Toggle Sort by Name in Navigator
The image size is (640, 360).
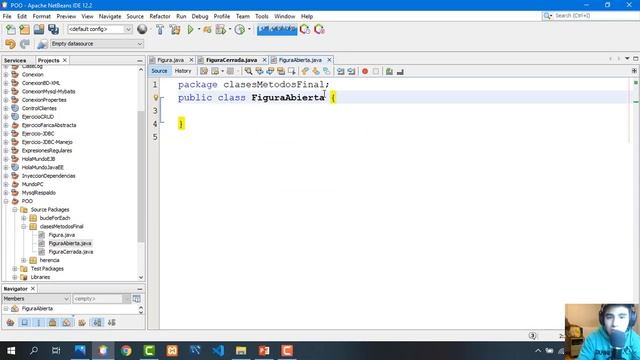97,323
